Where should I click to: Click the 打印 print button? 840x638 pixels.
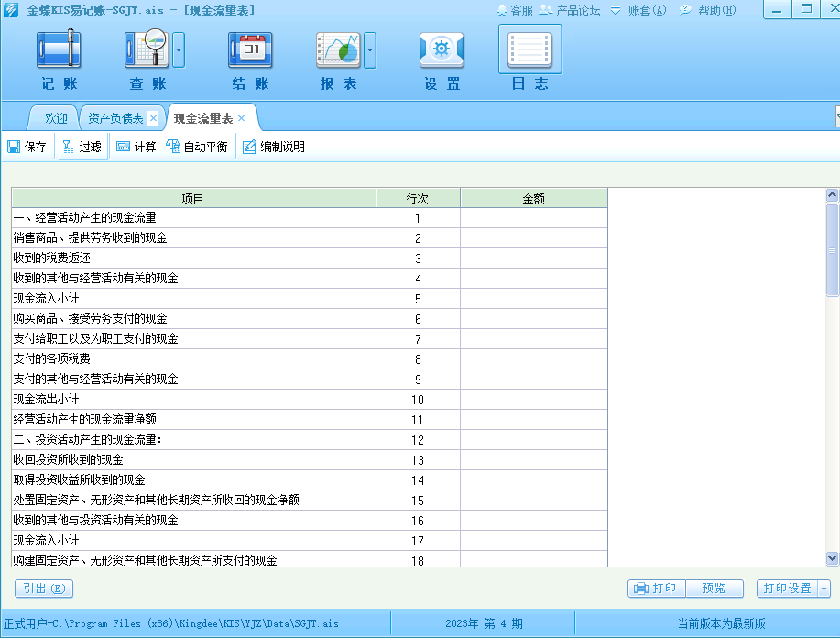tap(656, 588)
